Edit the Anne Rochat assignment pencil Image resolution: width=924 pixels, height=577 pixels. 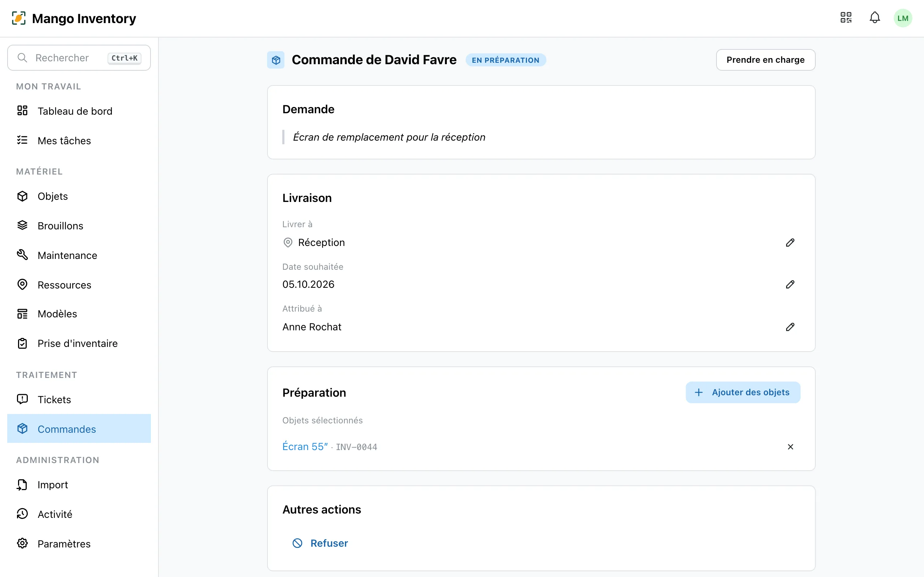790,327
